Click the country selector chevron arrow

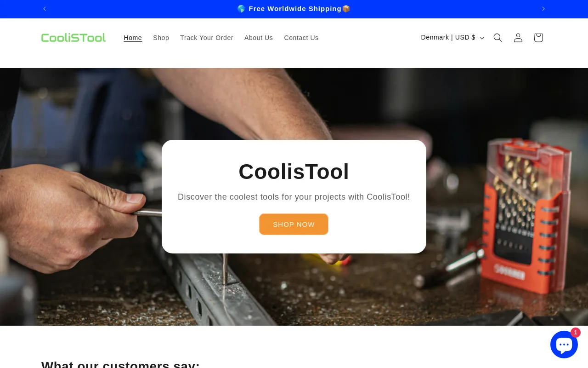pyautogui.click(x=482, y=38)
